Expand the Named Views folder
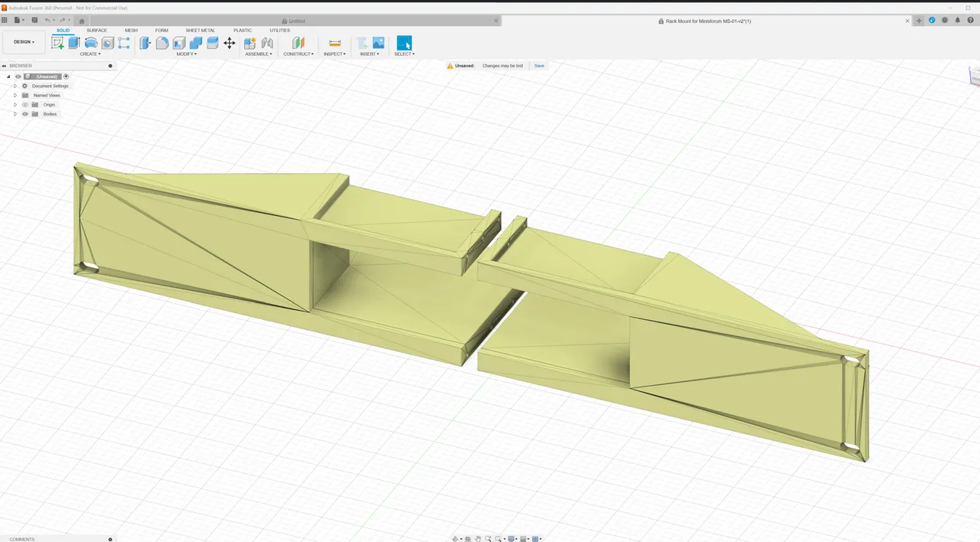Viewport: 980px width, 542px height. (15, 95)
